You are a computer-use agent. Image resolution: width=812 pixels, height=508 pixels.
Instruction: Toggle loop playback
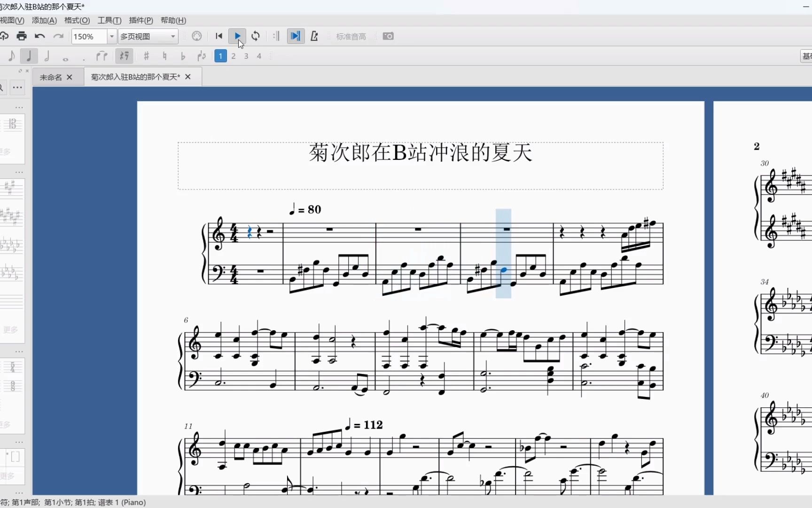(x=256, y=36)
